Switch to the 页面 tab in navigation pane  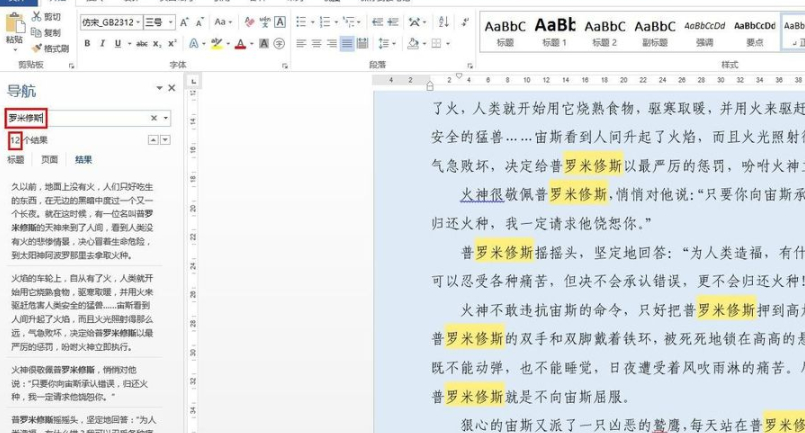tap(49, 160)
